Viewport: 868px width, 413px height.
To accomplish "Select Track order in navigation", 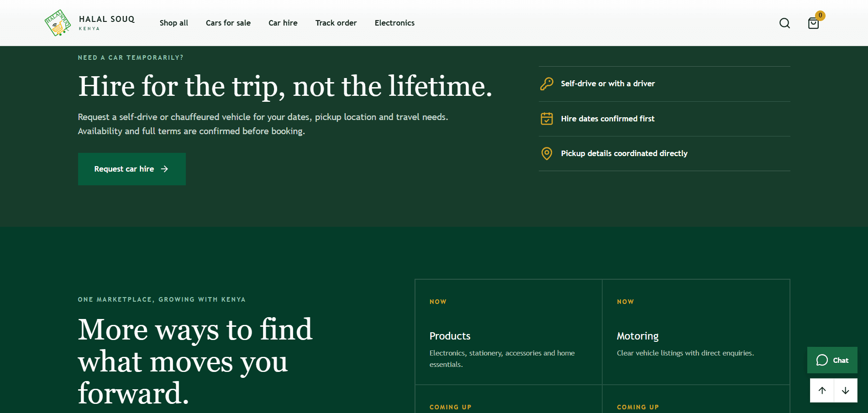I will (x=336, y=23).
